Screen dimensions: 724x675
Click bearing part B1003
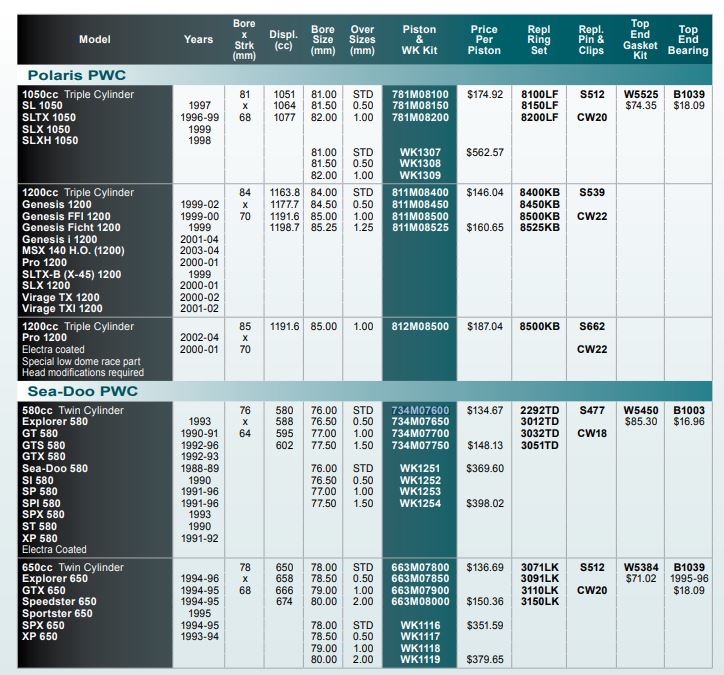[x=689, y=410]
